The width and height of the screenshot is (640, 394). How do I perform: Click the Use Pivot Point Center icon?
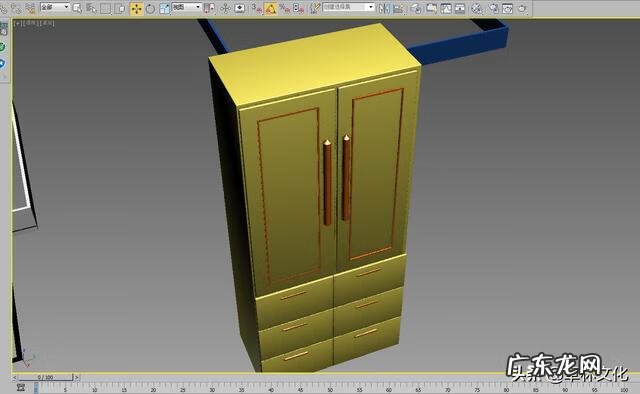[209, 9]
